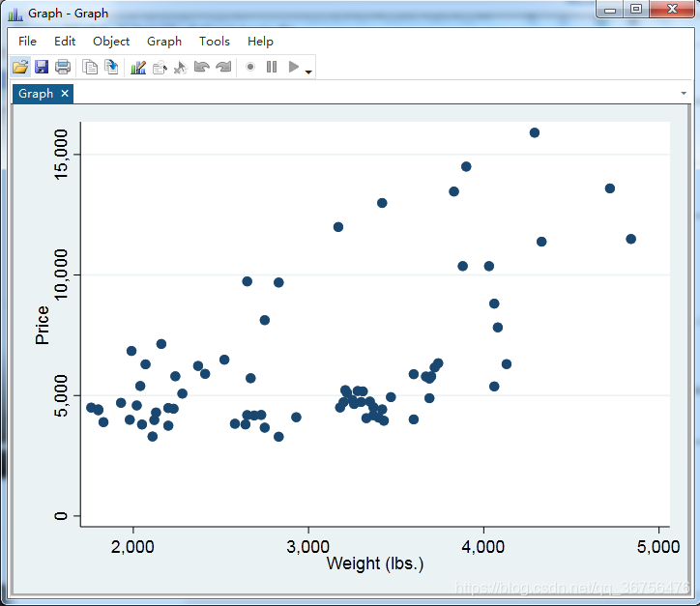
Task: Print the graph using printer icon
Action: click(x=63, y=67)
